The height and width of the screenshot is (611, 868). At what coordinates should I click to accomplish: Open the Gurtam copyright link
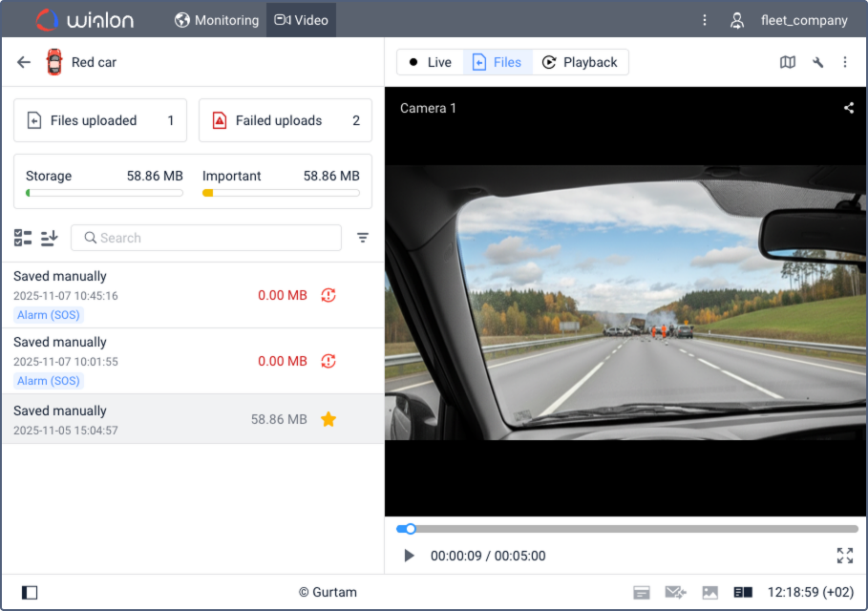(328, 592)
